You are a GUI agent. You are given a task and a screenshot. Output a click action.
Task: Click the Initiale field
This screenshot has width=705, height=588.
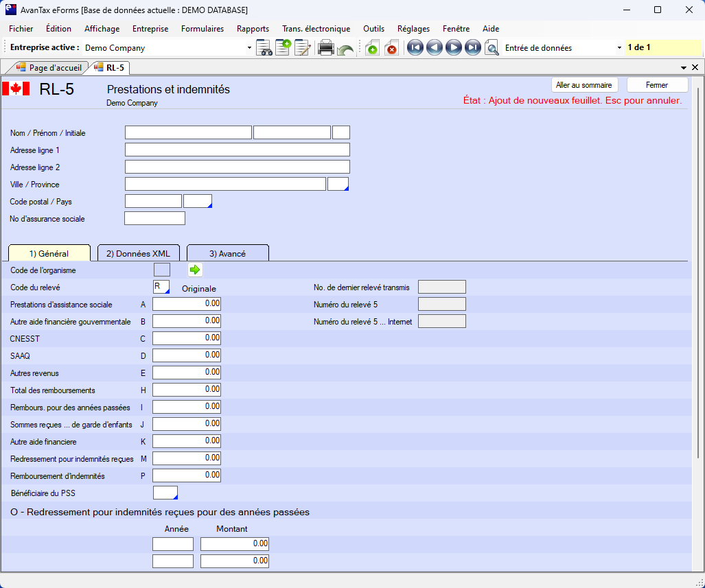click(341, 132)
